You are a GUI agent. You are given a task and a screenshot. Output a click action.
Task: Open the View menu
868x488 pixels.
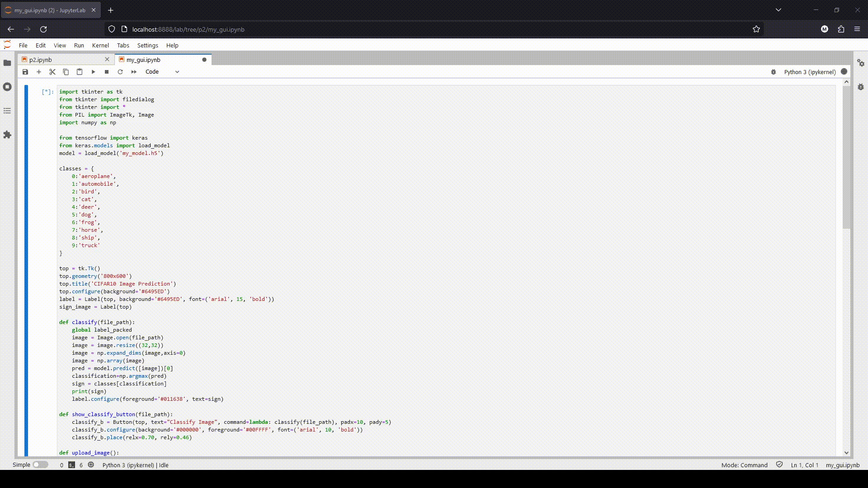pyautogui.click(x=60, y=45)
